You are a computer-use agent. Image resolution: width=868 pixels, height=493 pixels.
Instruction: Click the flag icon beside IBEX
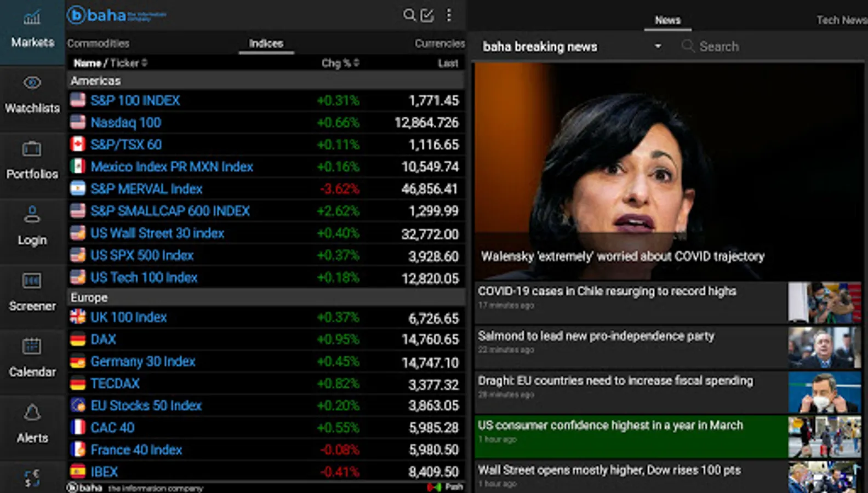coord(78,471)
